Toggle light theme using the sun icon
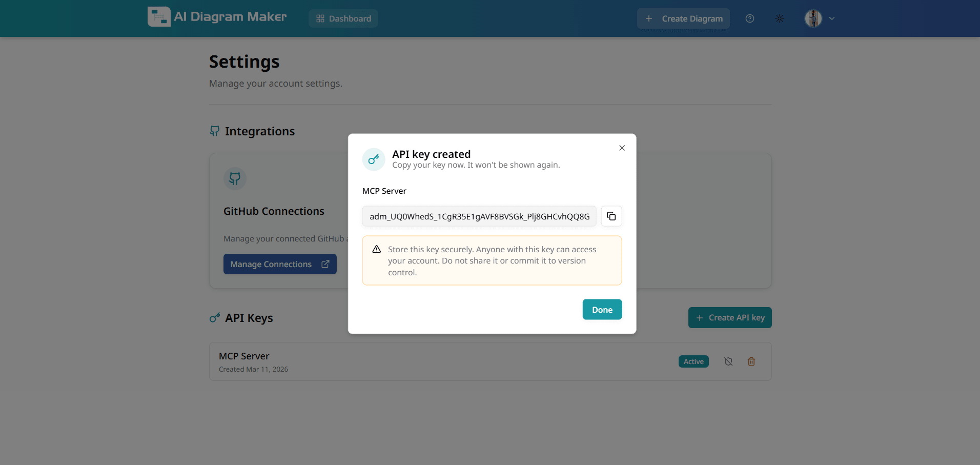 pyautogui.click(x=780, y=18)
